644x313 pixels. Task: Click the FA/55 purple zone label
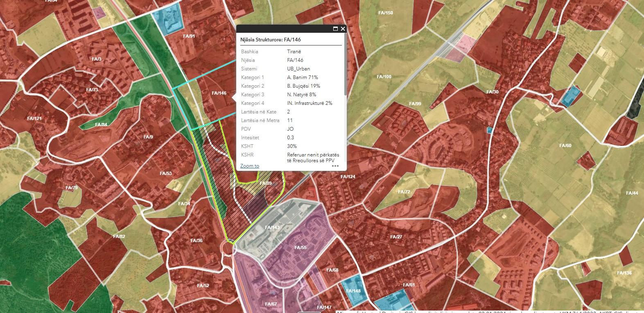coord(300,247)
